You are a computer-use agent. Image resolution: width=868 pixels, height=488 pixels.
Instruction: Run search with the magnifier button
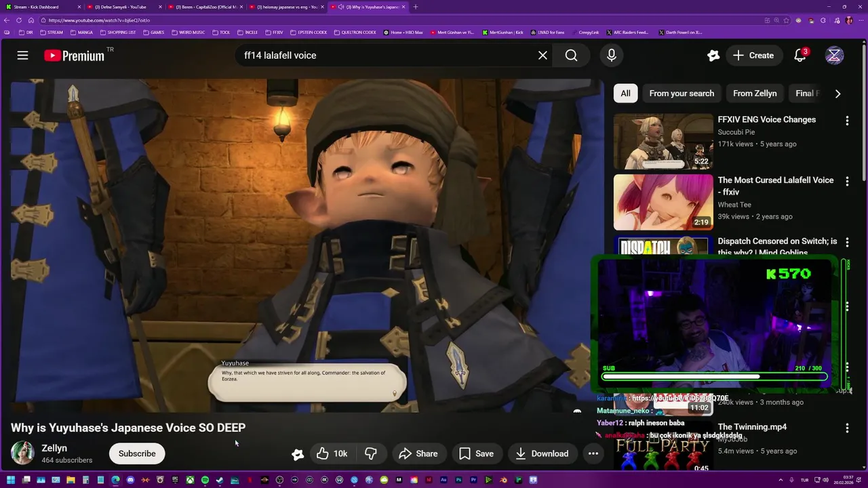pos(571,56)
